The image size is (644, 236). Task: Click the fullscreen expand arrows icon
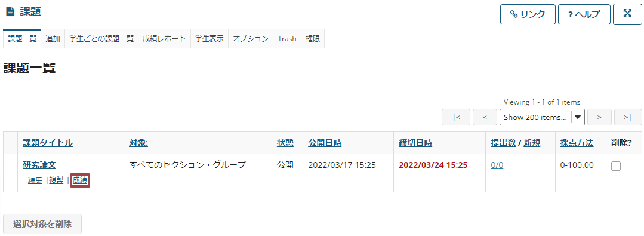(627, 14)
